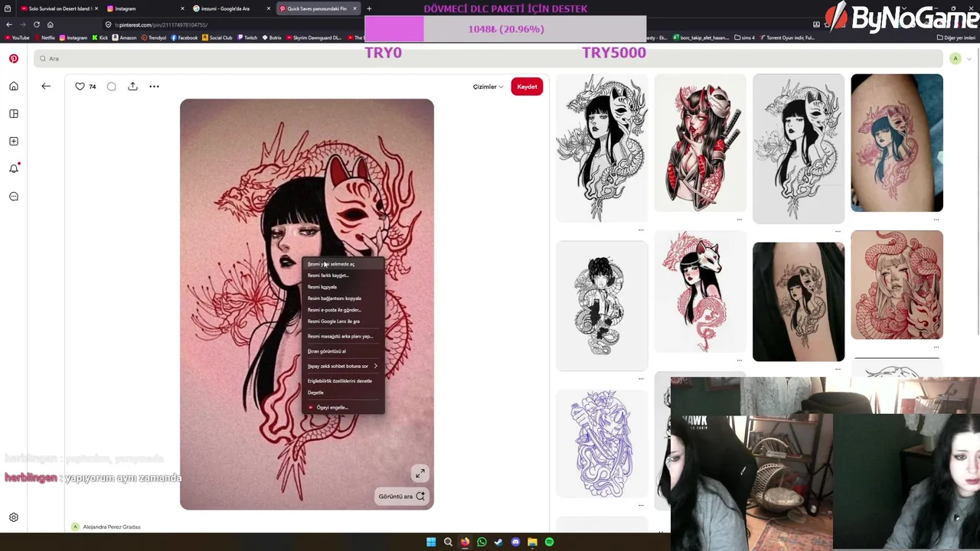Screen dimensions: 980x551
Task: Choose 'Resmi kopyala' in context menu
Action: [x=342, y=287]
